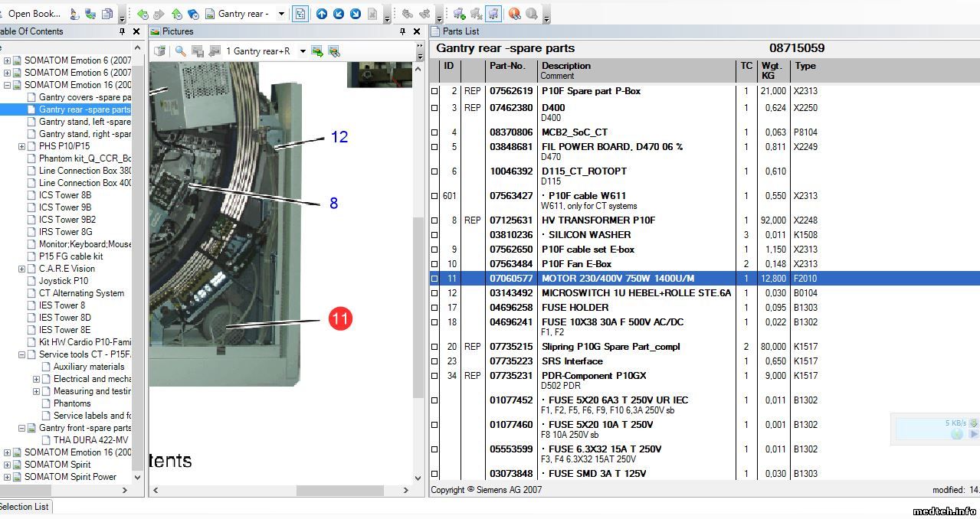Click the highlighted shopping cart toolbar icon
The image size is (980, 519).
[493, 14]
